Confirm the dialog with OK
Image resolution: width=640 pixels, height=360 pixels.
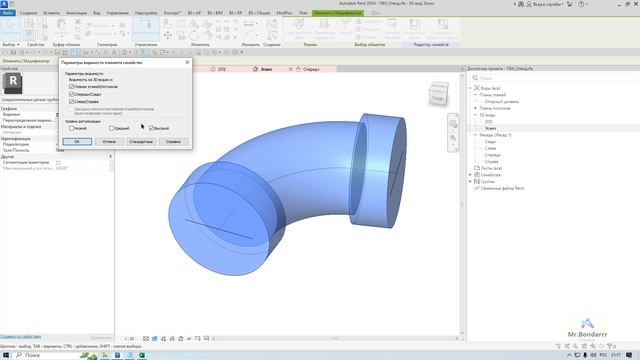pos(77,142)
